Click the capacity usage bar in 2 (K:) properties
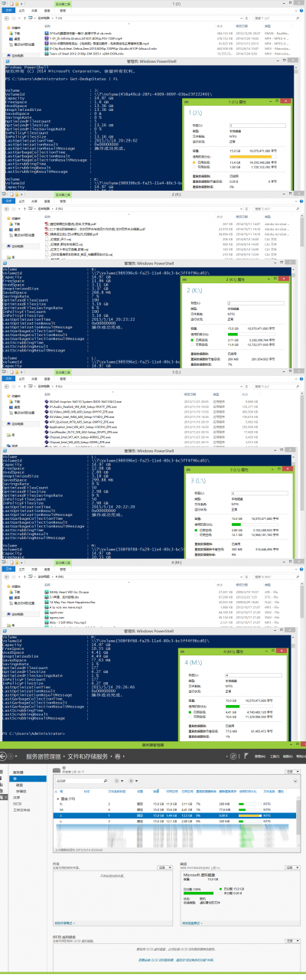Viewport: 306px width, 980px height. click(252, 334)
